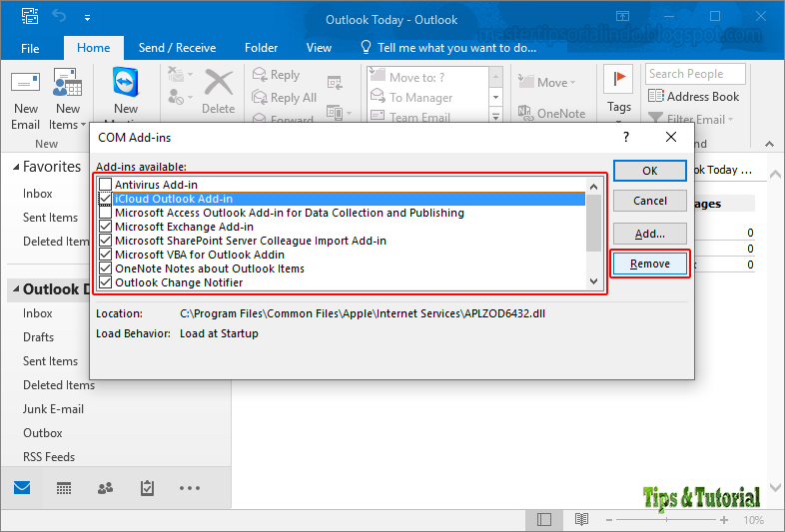The image size is (785, 532).
Task: Click the zoom slider in the status bar
Action: coord(666,520)
